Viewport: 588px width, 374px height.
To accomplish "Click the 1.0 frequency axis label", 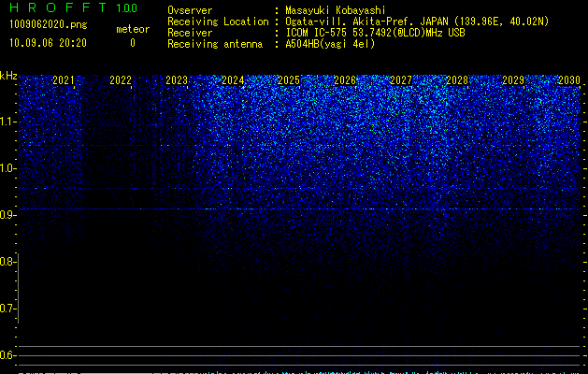I will [7, 168].
